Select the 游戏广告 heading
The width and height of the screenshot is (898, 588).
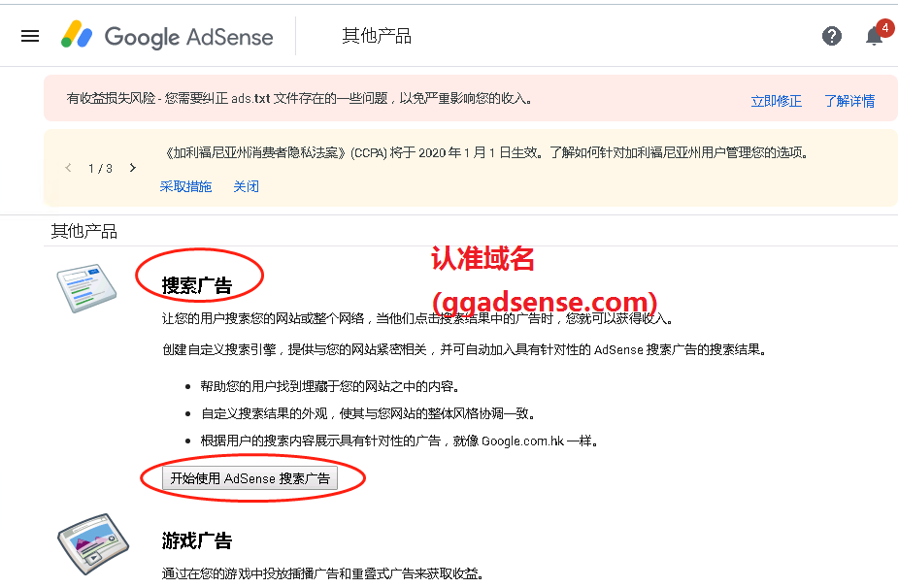[197, 540]
